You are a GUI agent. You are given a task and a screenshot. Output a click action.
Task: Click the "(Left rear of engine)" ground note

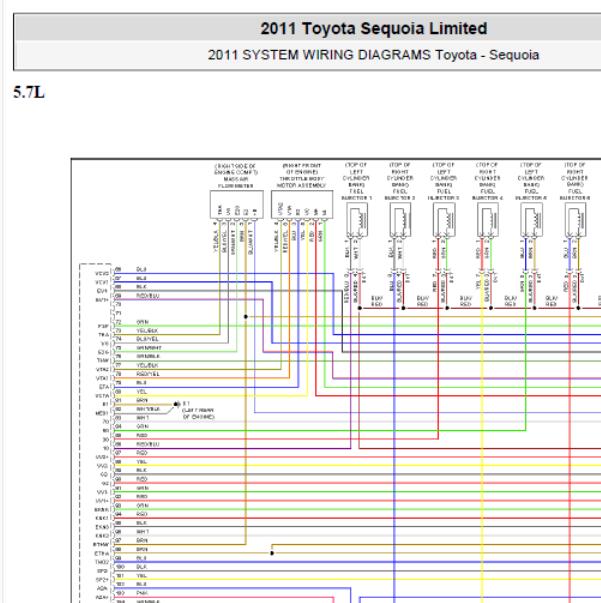198,414
